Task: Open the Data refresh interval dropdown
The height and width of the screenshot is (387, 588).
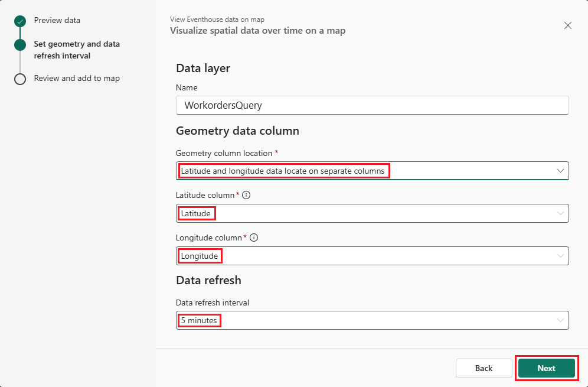Action: (373, 320)
